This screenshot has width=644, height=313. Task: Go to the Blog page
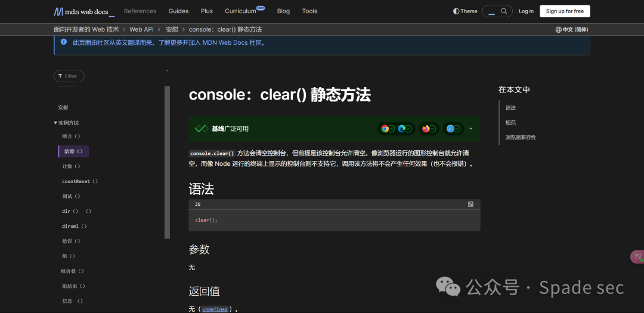pyautogui.click(x=283, y=11)
